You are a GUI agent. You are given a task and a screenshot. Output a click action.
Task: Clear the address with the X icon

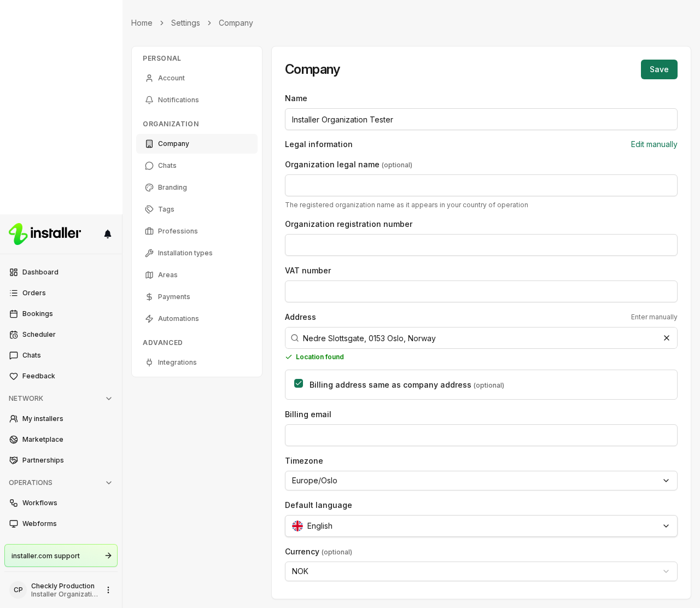[x=667, y=338]
